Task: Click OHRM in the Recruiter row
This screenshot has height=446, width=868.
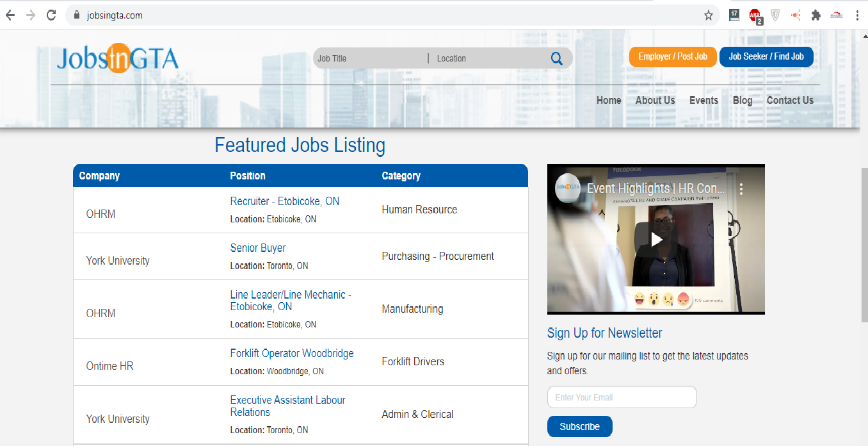Action: coord(101,214)
